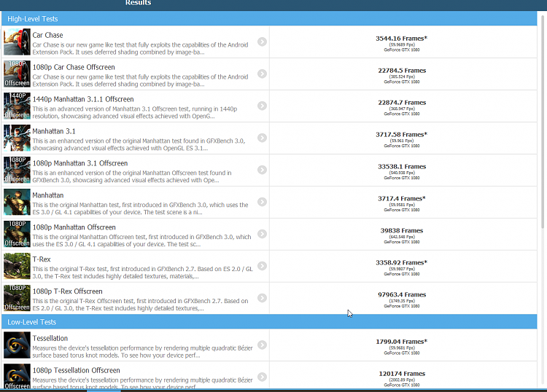547x392 pixels.
Task: Click the 97963.4 Frames result value
Action: pyautogui.click(x=402, y=295)
